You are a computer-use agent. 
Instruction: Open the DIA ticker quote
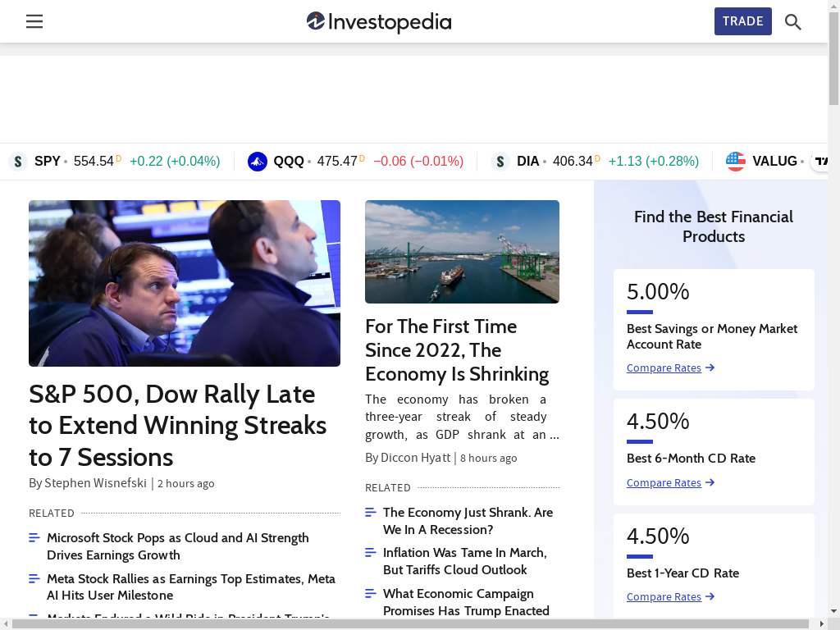tap(596, 162)
